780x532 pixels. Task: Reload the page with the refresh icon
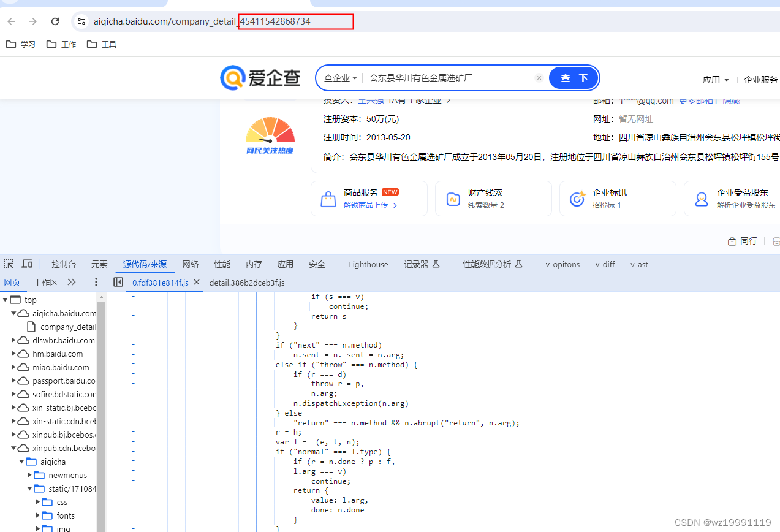[55, 21]
